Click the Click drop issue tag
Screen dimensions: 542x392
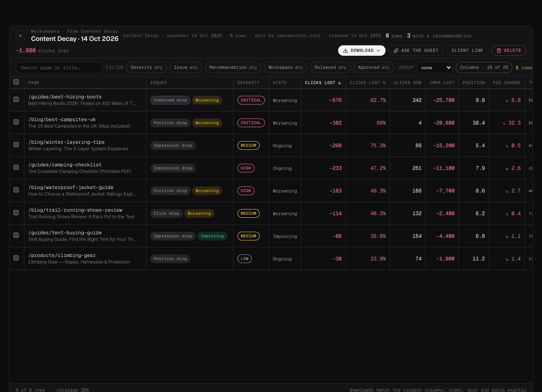point(166,214)
